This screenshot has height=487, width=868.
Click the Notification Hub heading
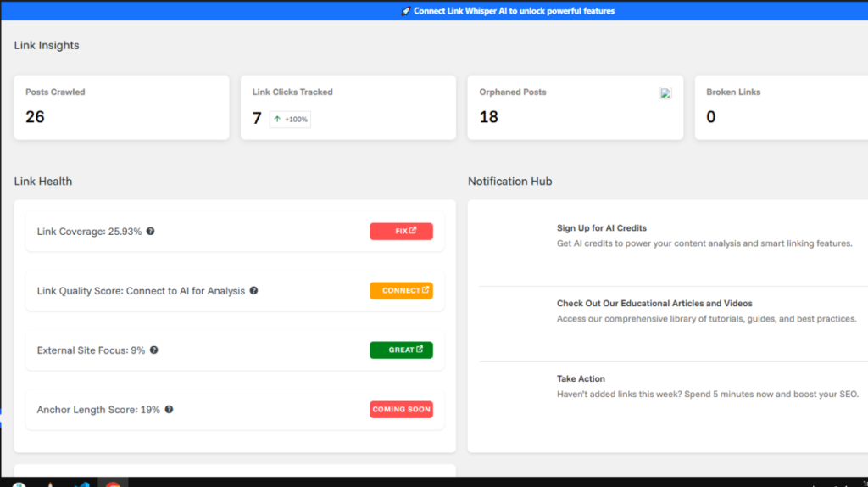509,182
